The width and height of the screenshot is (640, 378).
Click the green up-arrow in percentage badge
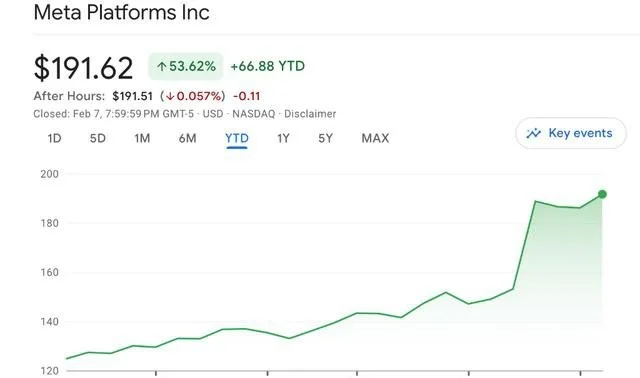[x=162, y=66]
